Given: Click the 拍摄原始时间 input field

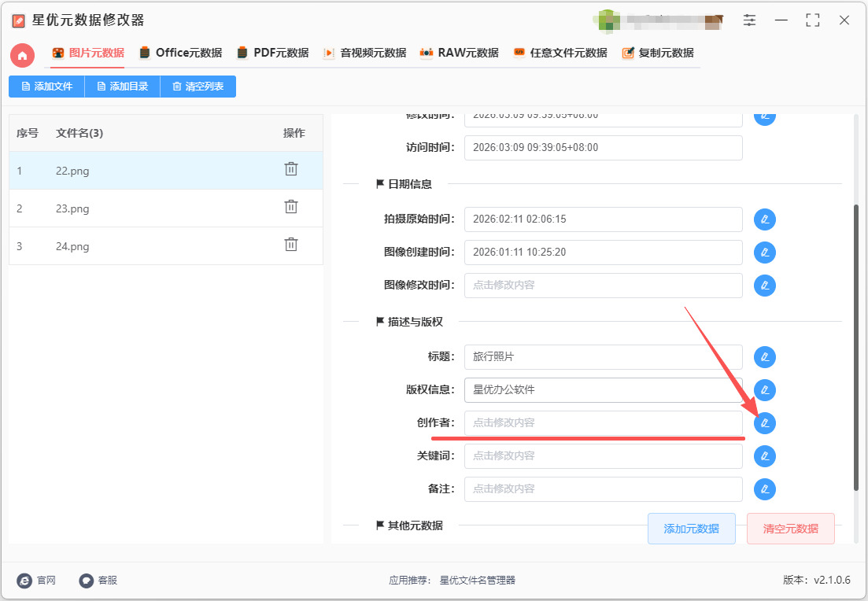Looking at the screenshot, I should [x=604, y=219].
